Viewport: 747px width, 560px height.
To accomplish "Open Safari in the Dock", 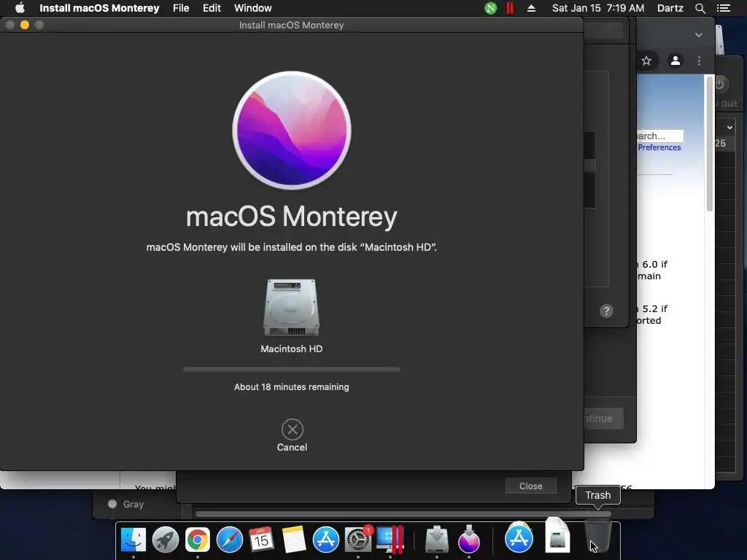I will coord(230,540).
